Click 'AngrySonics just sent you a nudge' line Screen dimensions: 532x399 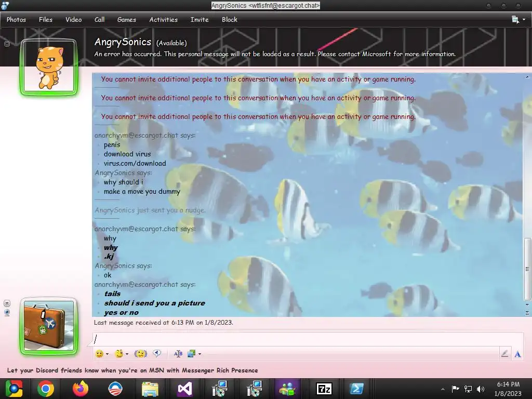coord(150,210)
